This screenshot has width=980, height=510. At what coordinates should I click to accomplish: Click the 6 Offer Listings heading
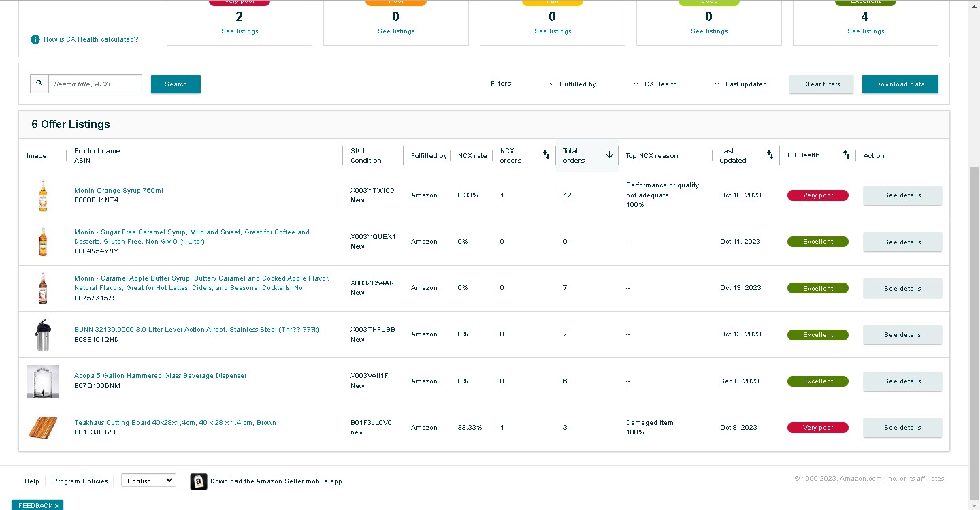pyautogui.click(x=71, y=125)
